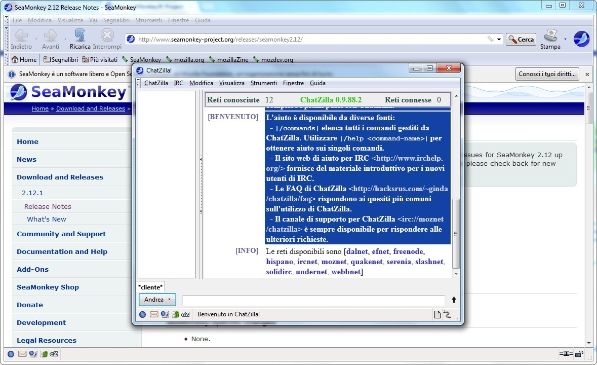Image resolution: width=597 pixels, height=365 pixels.
Task: Click the 'Conosci i tuoi diritti' button
Action: (547, 74)
